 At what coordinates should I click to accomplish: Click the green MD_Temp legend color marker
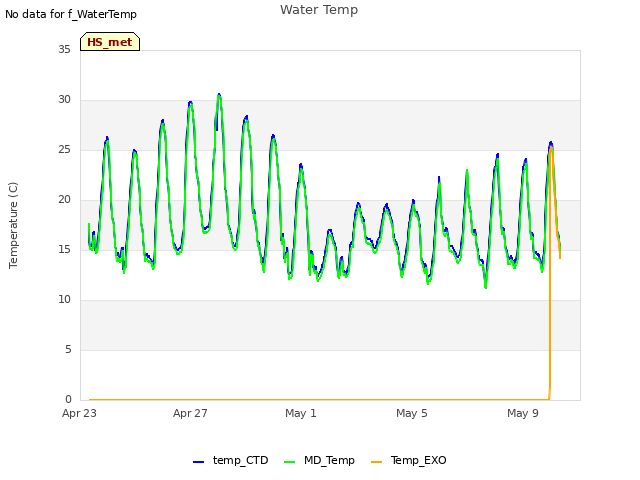coord(289,462)
